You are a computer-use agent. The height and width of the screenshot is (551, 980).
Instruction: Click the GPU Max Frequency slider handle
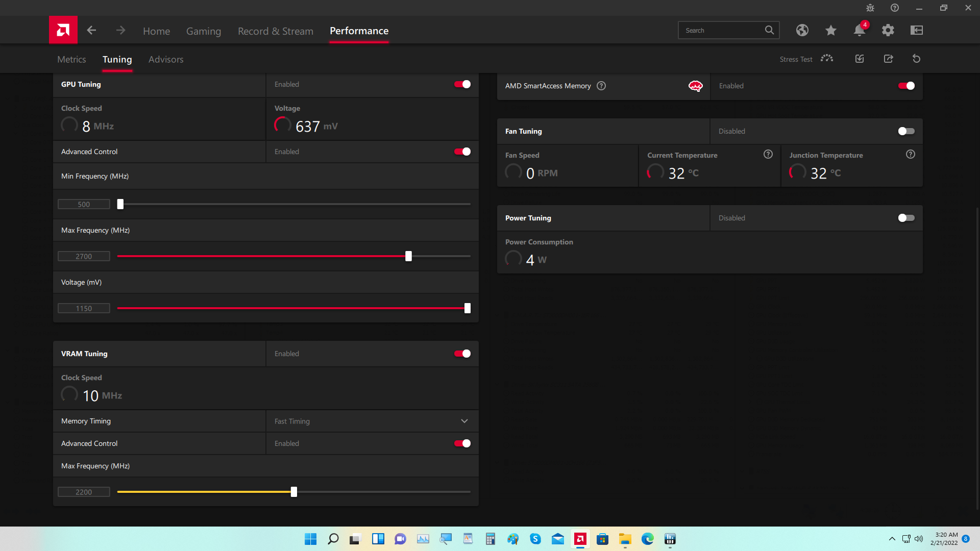(x=408, y=256)
